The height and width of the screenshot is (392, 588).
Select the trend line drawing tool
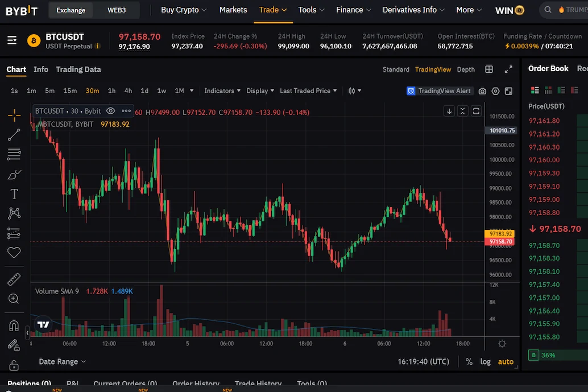click(14, 135)
